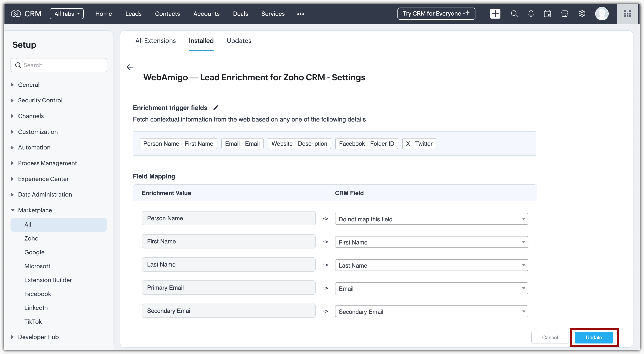Open the apps grid launcher icon
This screenshot has height=354, width=644.
coord(627,14)
